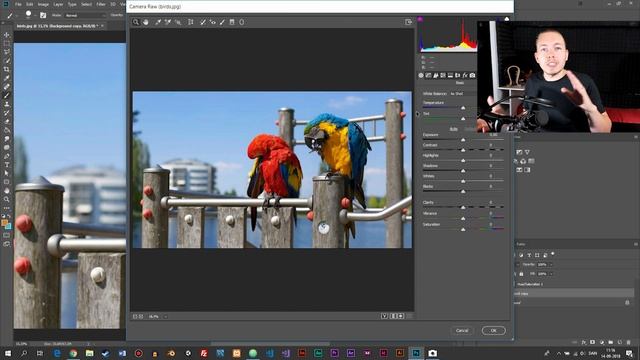Select the Red Eye Removal tool
The width and height of the screenshot is (640, 360).
213,22
